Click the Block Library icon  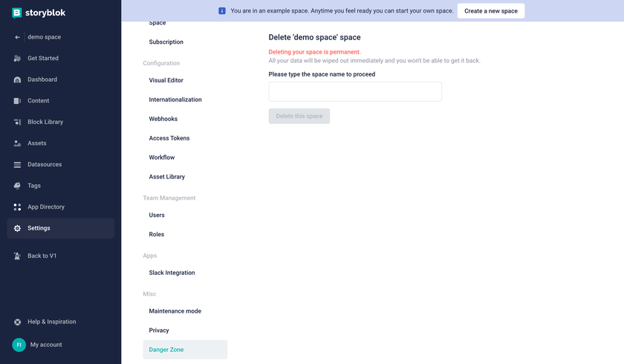pos(17,122)
